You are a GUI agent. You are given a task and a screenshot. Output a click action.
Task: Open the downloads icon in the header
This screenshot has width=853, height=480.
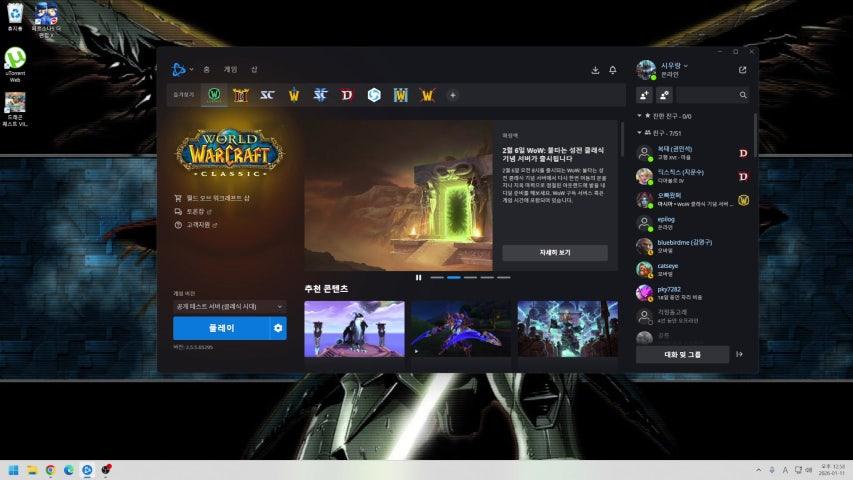pos(595,70)
